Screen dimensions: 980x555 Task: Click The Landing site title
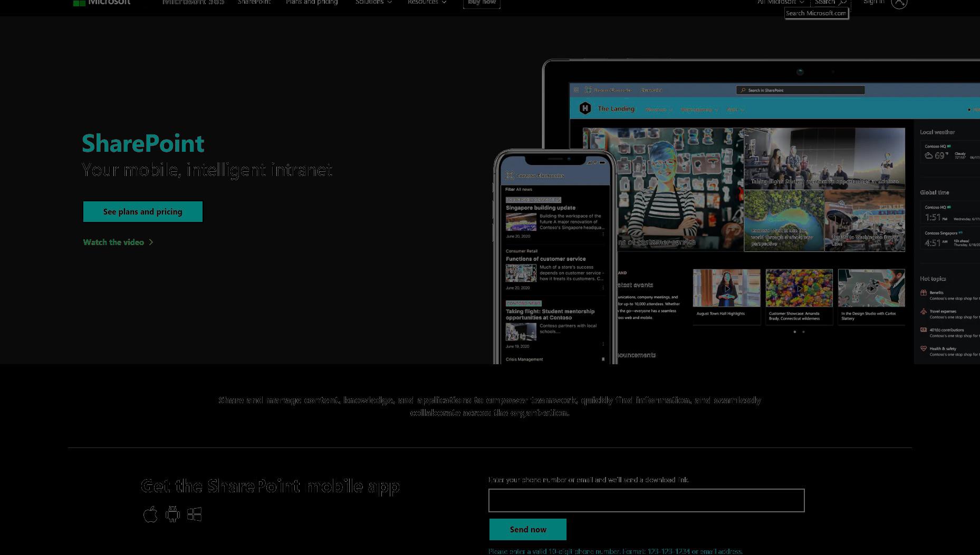point(616,109)
